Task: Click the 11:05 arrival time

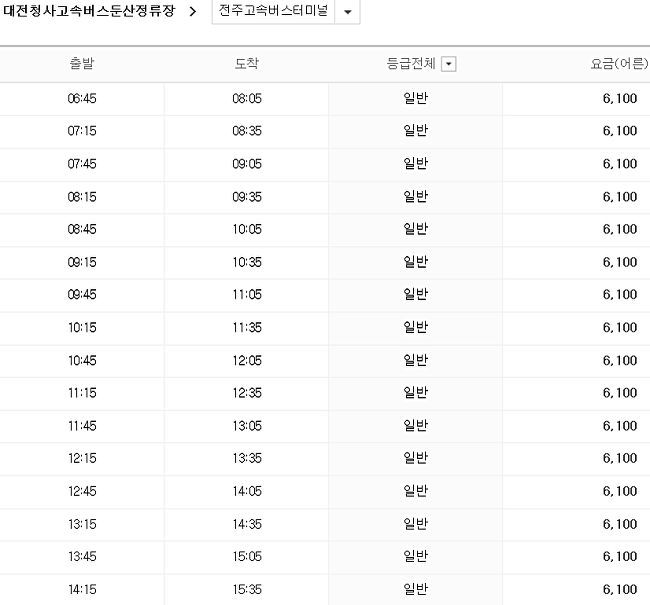Action: 247,295
